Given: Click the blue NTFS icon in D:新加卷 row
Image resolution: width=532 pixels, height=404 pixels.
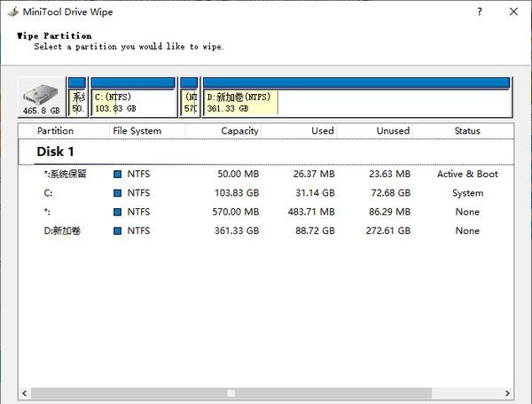Looking at the screenshot, I should [x=117, y=231].
